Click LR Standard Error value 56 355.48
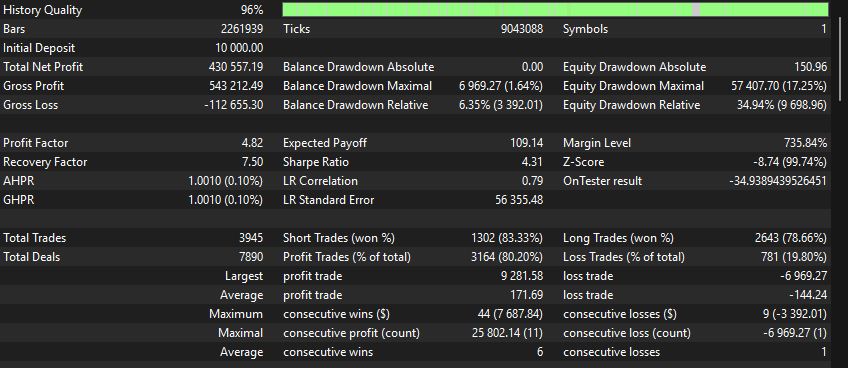 pos(519,200)
